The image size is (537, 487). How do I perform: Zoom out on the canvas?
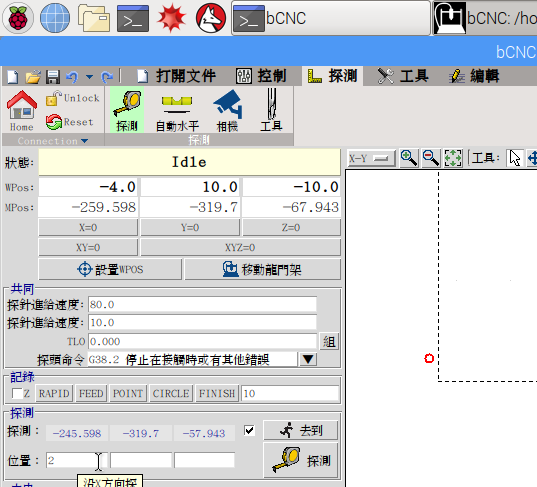coord(431,158)
